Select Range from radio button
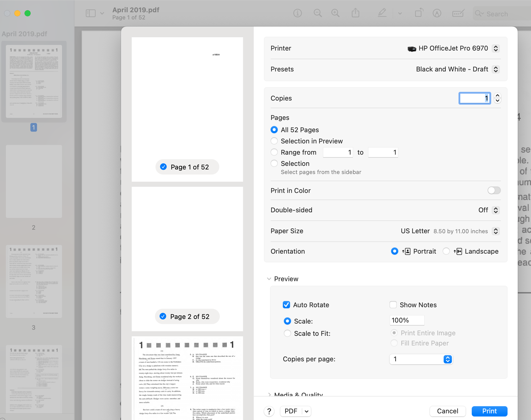Image resolution: width=531 pixels, height=420 pixels. (274, 152)
